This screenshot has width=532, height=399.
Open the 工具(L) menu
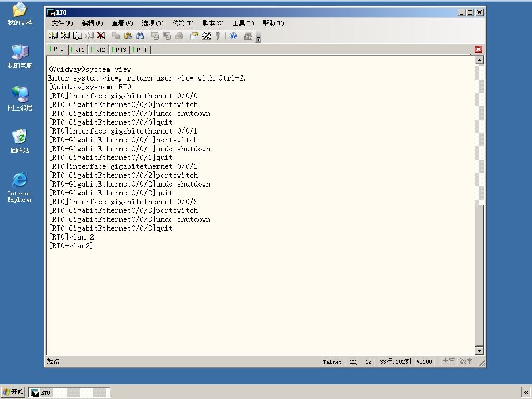pyautogui.click(x=243, y=23)
